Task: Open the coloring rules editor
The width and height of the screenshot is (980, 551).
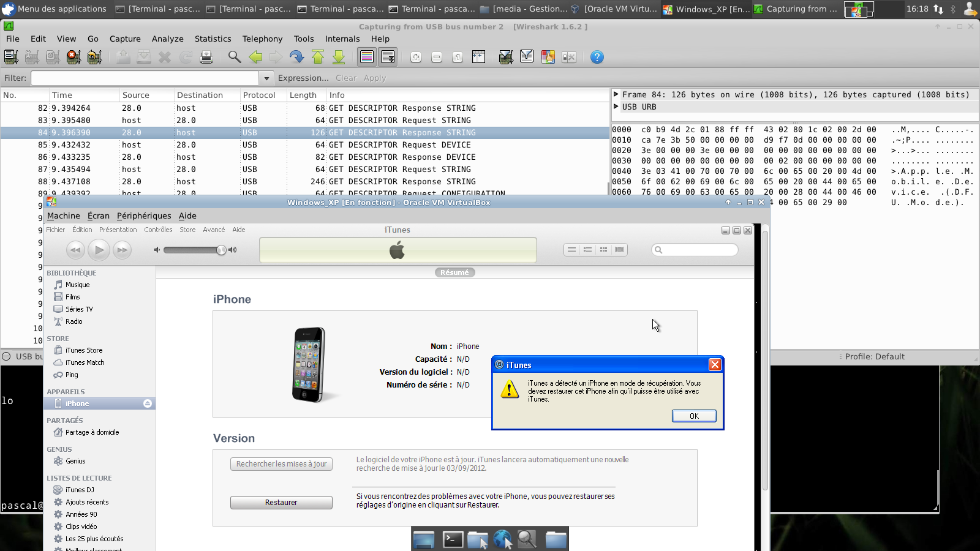Action: 548,57
